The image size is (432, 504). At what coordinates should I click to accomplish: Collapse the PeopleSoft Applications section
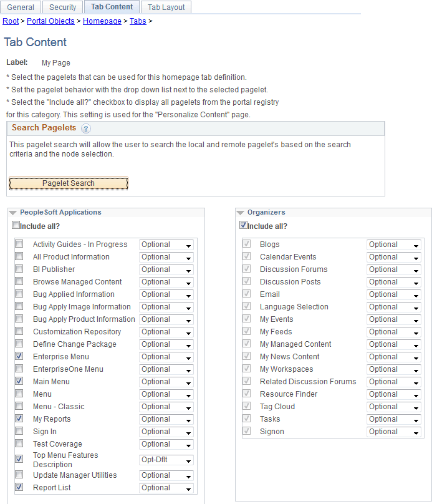coord(14,212)
